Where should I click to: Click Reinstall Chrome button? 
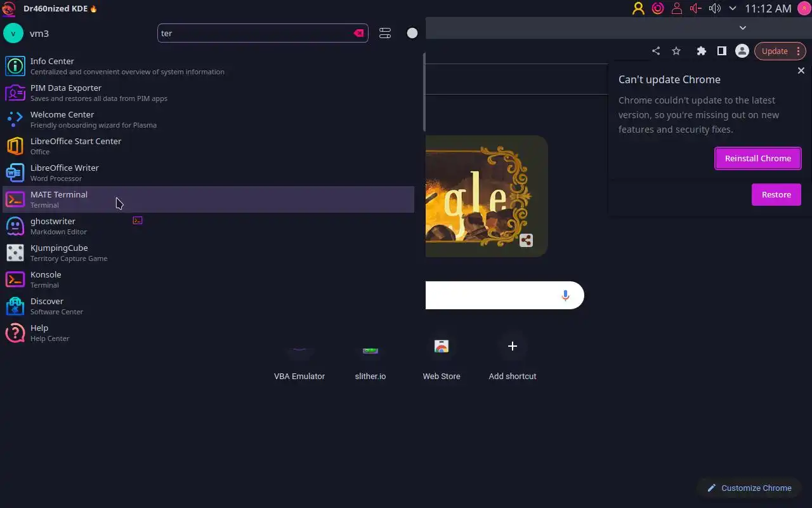tap(758, 158)
